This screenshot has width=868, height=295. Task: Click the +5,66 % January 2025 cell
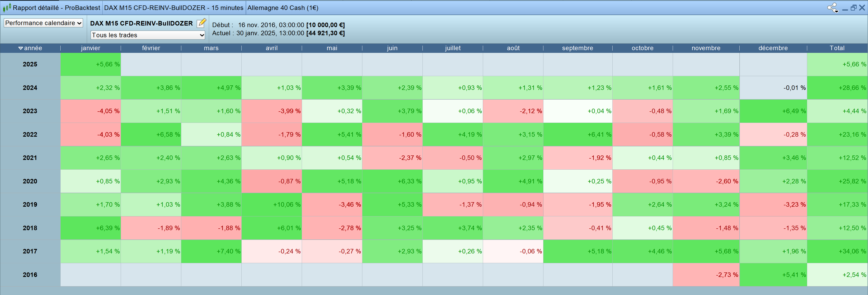click(x=91, y=64)
